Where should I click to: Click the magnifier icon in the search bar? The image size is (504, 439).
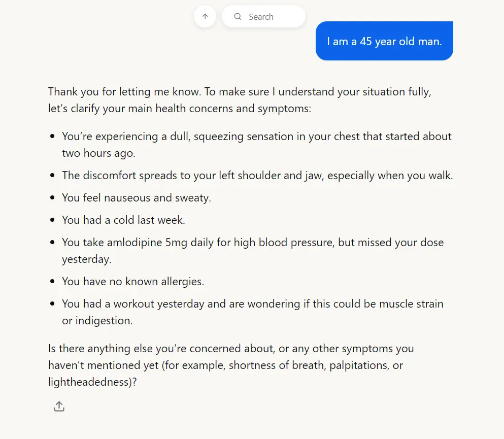click(238, 17)
